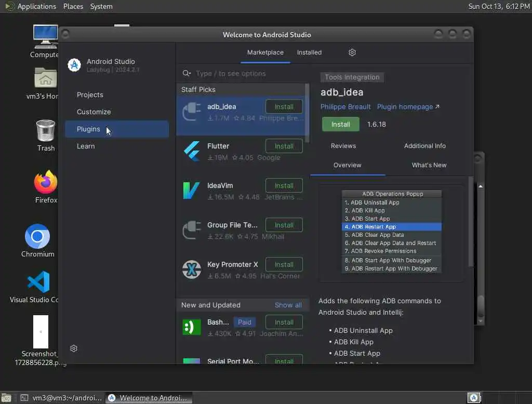Click the 1.6.18 version label

point(376,125)
